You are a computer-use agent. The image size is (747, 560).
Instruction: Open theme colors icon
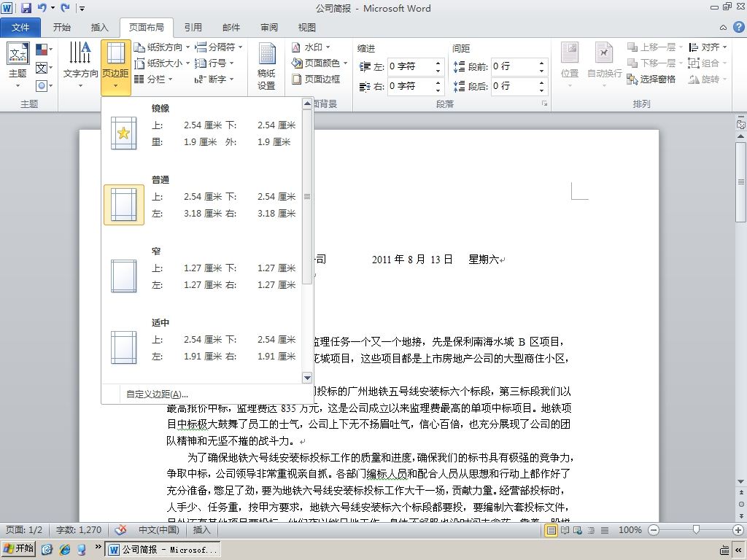[x=44, y=50]
